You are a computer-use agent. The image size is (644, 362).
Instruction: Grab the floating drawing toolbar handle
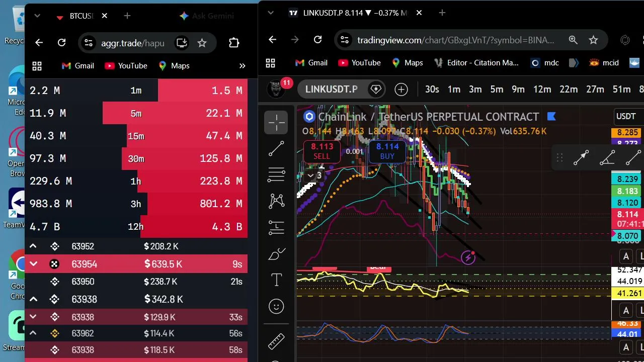(x=559, y=158)
